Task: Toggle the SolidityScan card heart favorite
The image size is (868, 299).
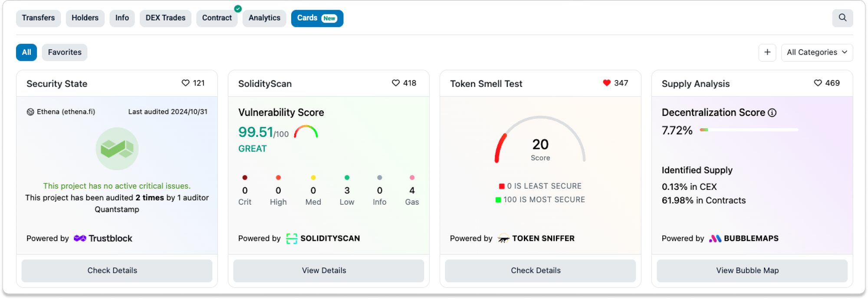Action: click(x=396, y=83)
